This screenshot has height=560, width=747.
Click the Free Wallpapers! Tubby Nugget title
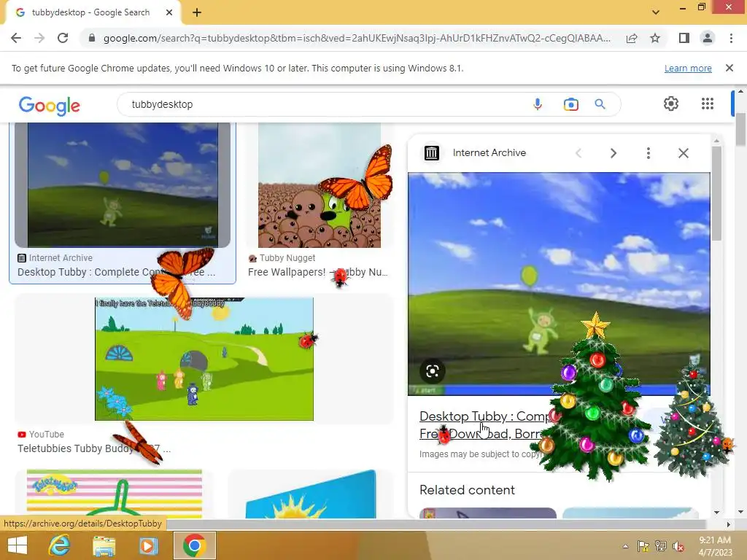pos(318,273)
